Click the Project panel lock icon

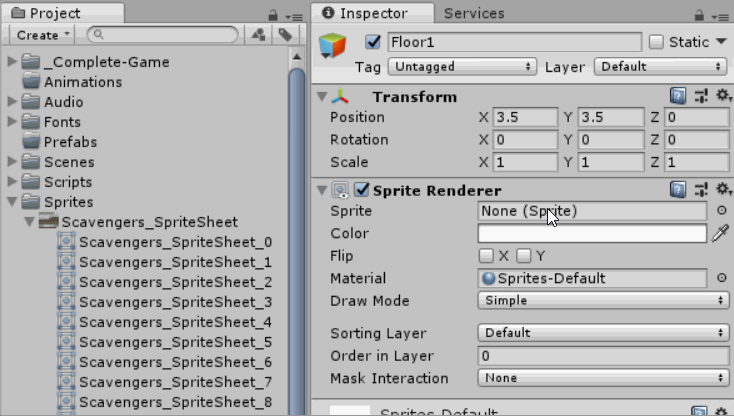(x=273, y=15)
